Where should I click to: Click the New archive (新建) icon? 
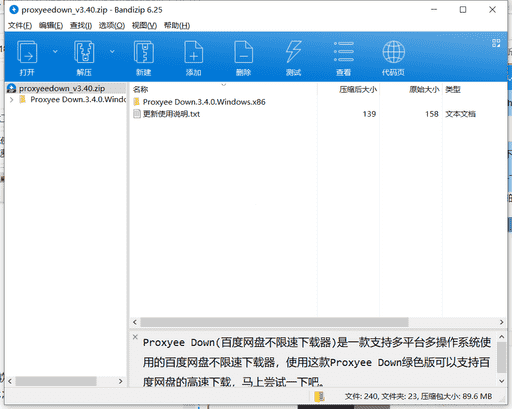tap(144, 52)
